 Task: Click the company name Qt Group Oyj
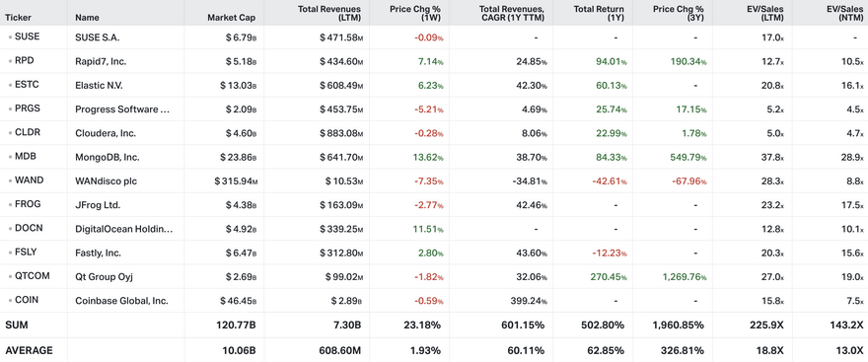(x=105, y=276)
